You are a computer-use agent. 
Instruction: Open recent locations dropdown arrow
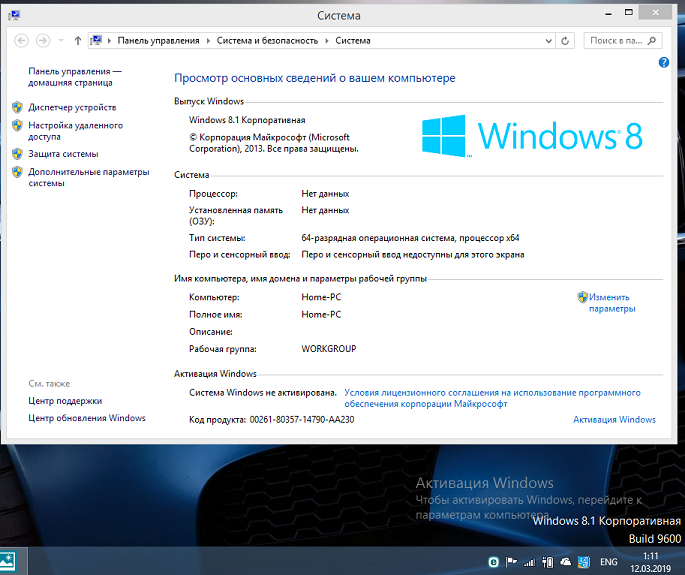[x=61, y=41]
